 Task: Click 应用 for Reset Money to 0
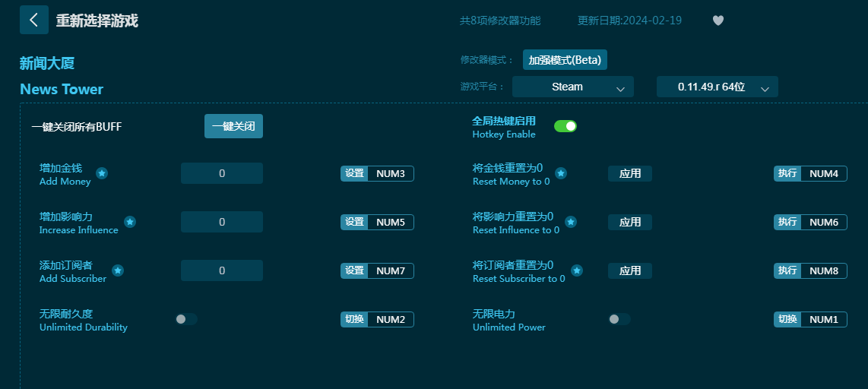[x=629, y=173]
